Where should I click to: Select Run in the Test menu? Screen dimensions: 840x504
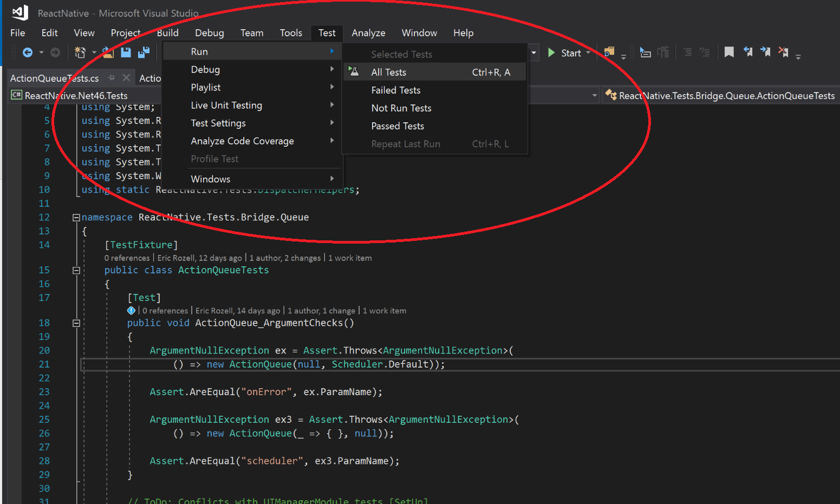point(252,51)
